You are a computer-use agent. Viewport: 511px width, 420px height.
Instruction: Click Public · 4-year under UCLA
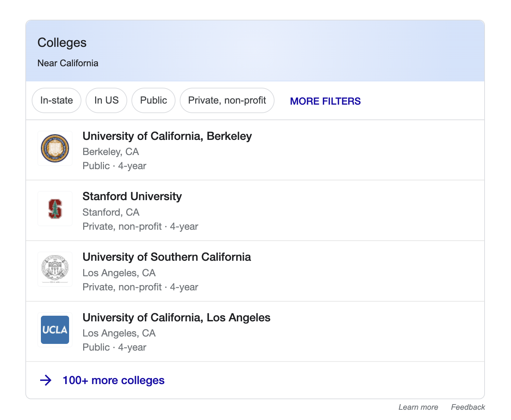[115, 347]
